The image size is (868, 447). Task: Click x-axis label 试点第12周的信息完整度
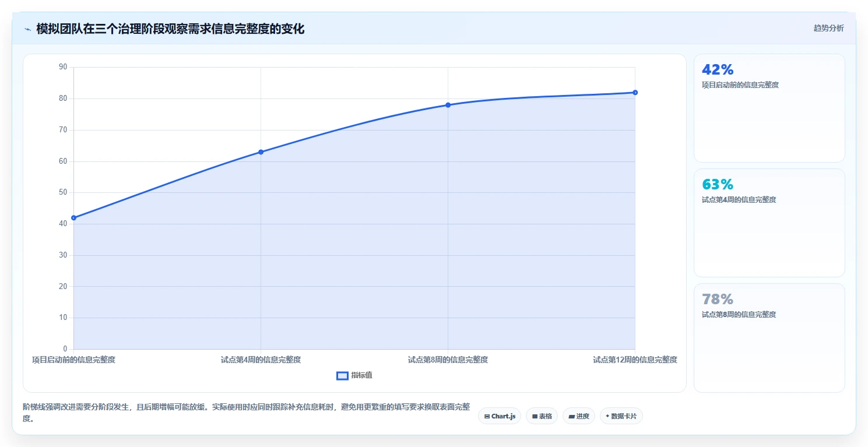click(x=635, y=360)
